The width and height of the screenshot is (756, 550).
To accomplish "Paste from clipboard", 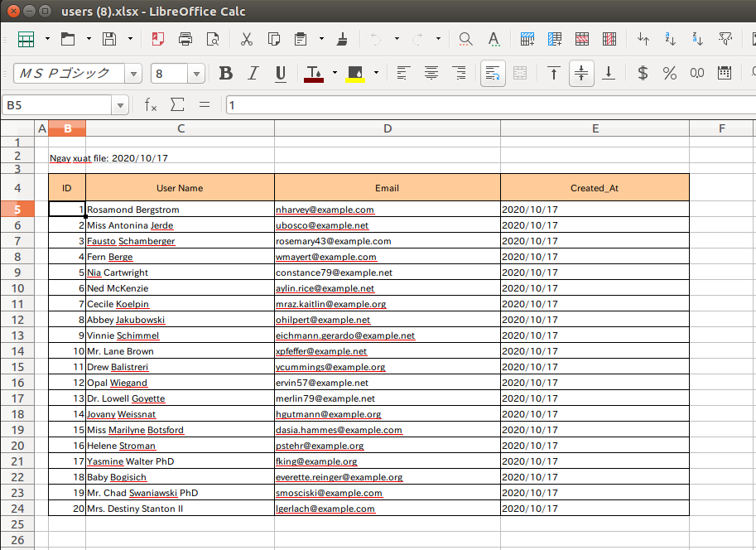I will coord(301,39).
